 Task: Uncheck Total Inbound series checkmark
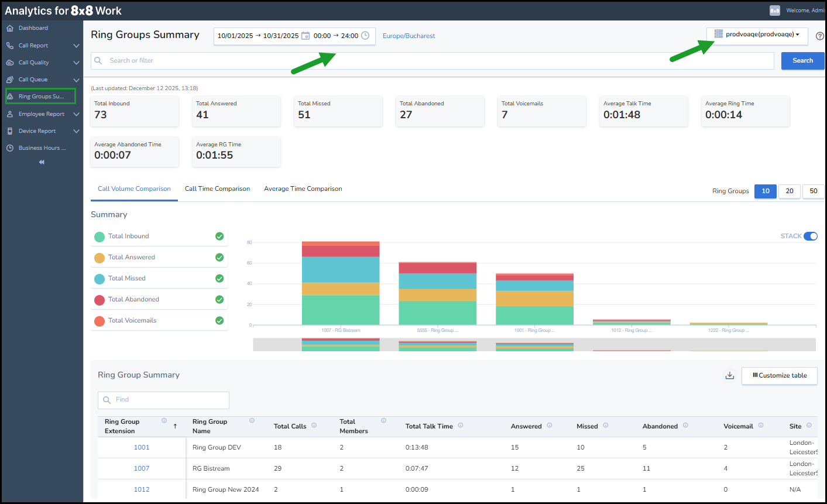[219, 236]
